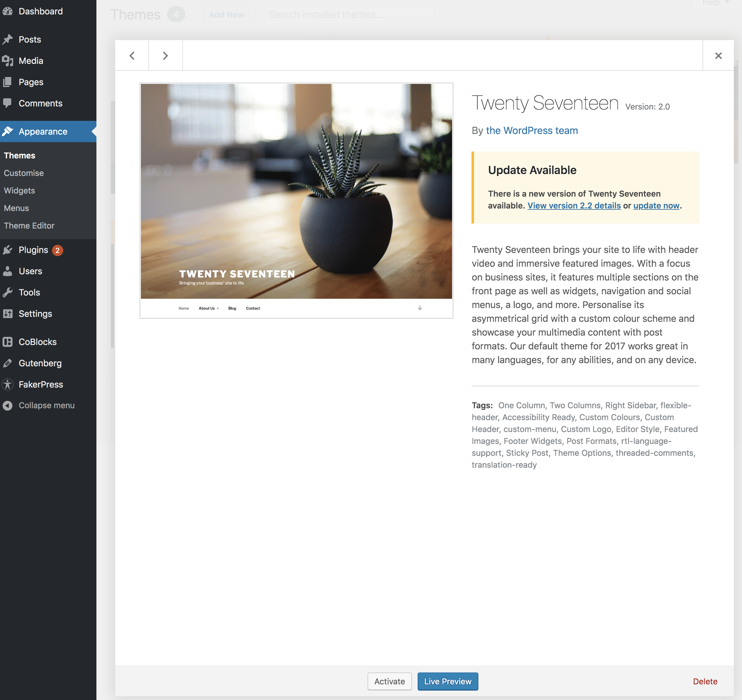Open the Theme Editor submenu item

coord(29,226)
